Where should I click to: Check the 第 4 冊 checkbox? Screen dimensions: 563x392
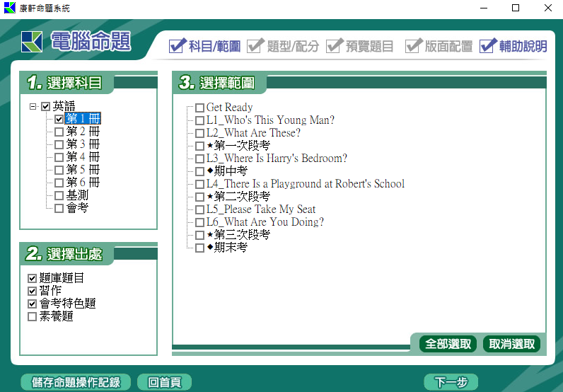coord(59,157)
